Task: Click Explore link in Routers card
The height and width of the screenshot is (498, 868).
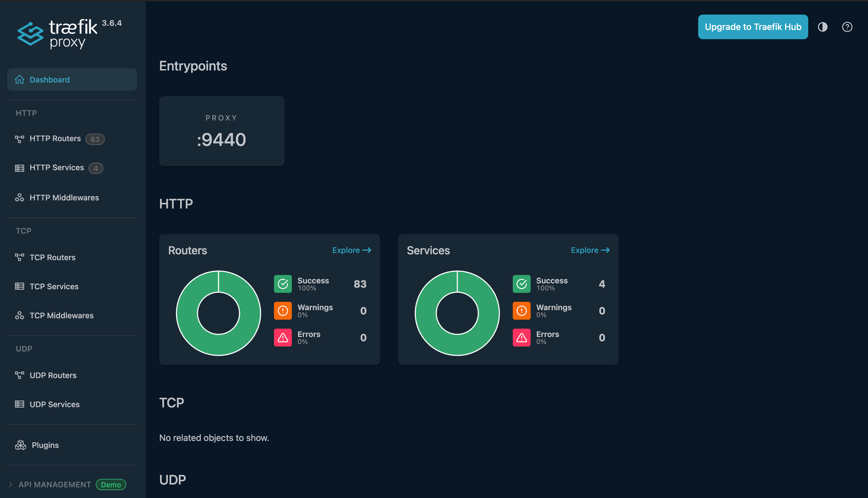Action: pyautogui.click(x=351, y=250)
